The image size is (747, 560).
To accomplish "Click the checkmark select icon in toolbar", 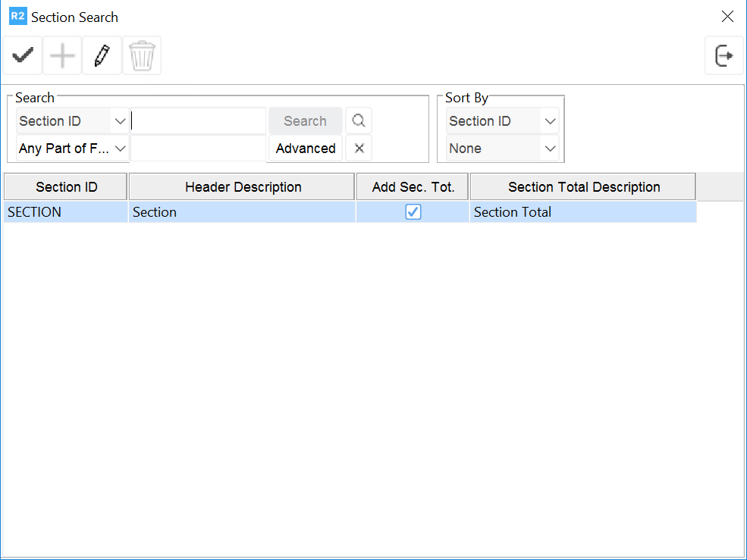I will coord(23,56).
